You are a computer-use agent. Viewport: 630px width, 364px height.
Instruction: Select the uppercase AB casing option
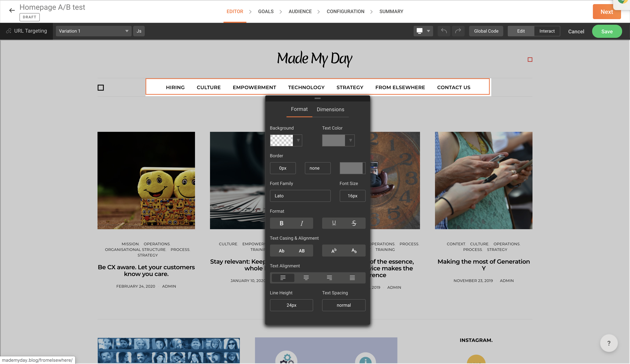pyautogui.click(x=301, y=251)
